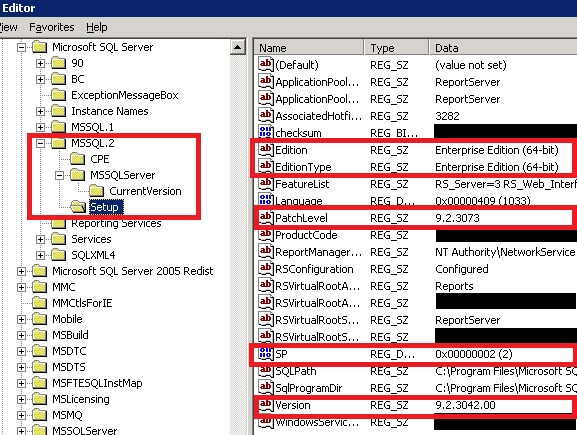The width and height of the screenshot is (577, 435).
Task: Click the (value not set) data
Action: point(471,65)
